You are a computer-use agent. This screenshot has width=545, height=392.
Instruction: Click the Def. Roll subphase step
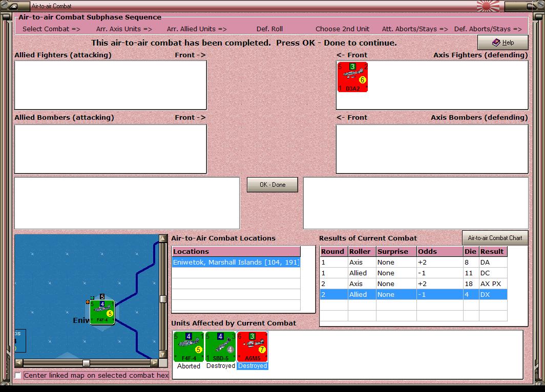pos(269,29)
